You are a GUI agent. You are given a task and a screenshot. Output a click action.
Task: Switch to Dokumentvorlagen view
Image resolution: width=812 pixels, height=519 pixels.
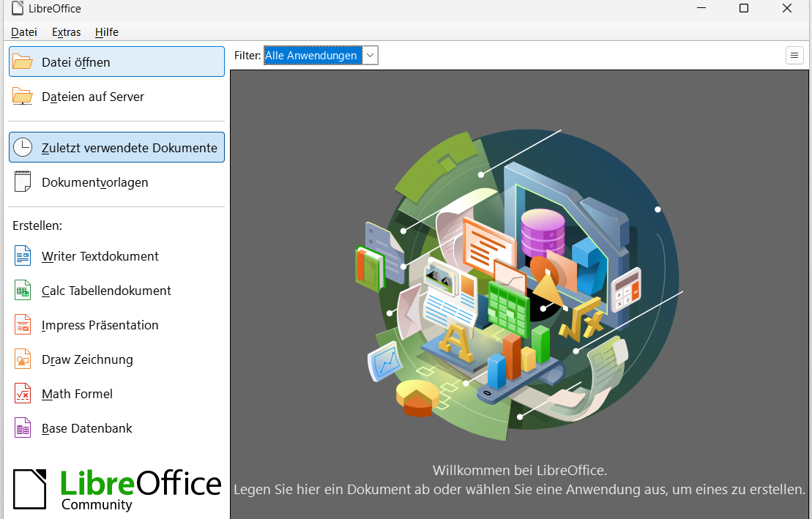94,182
